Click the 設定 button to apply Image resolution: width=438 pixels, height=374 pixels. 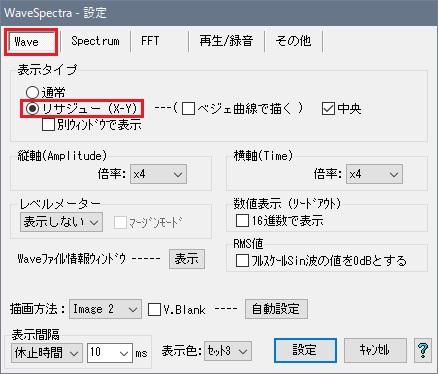305,350
